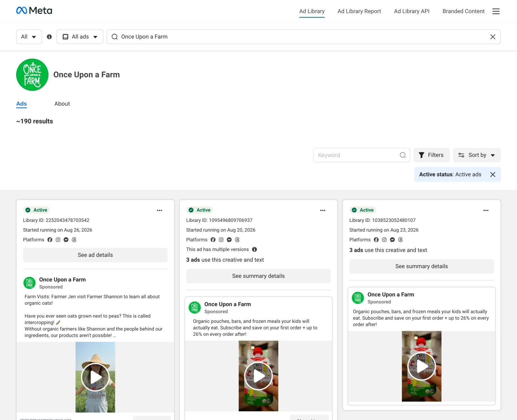Click the Active badge on ad 2252043478703542
Screen dimensions: 517x420
(x=37, y=210)
